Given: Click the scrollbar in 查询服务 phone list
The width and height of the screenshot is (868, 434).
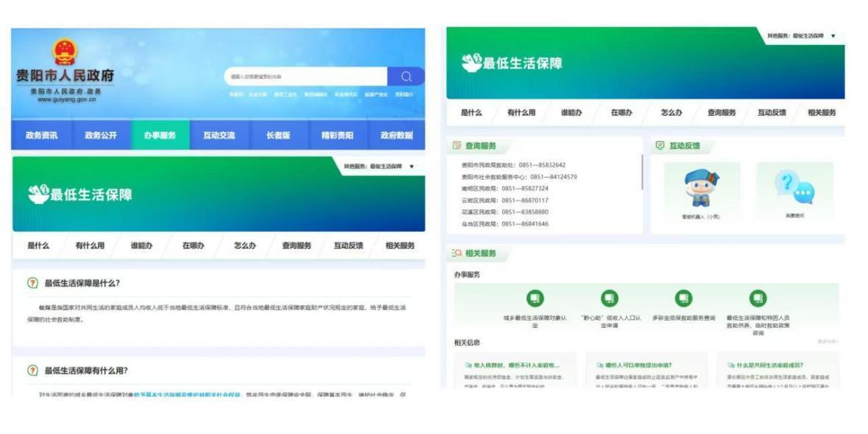Looking at the screenshot, I should click(x=642, y=173).
